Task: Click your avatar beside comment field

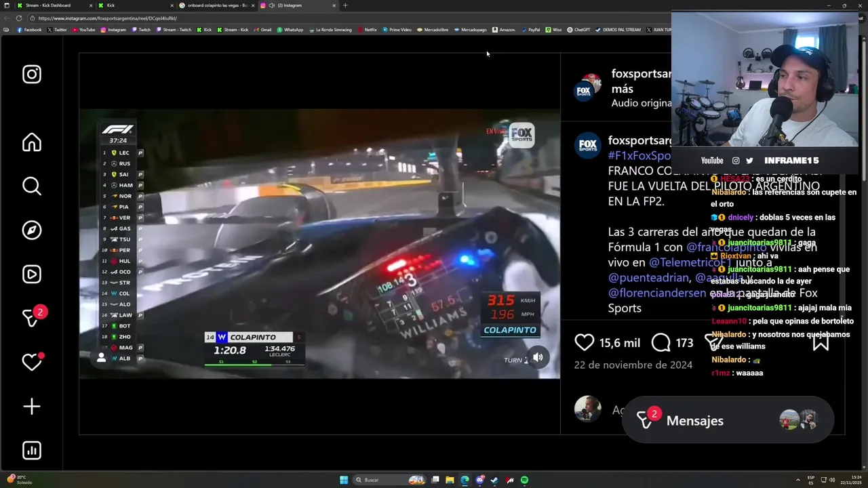Action: [x=587, y=409]
